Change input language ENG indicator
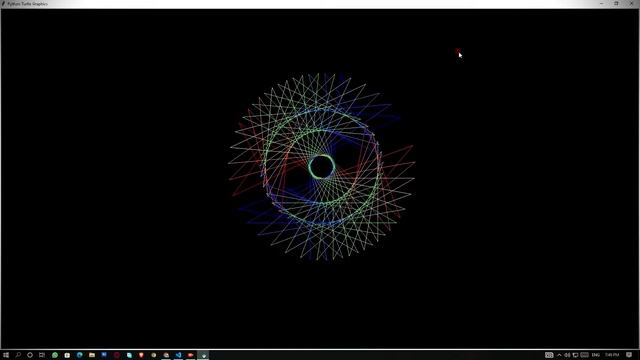 tap(596, 355)
